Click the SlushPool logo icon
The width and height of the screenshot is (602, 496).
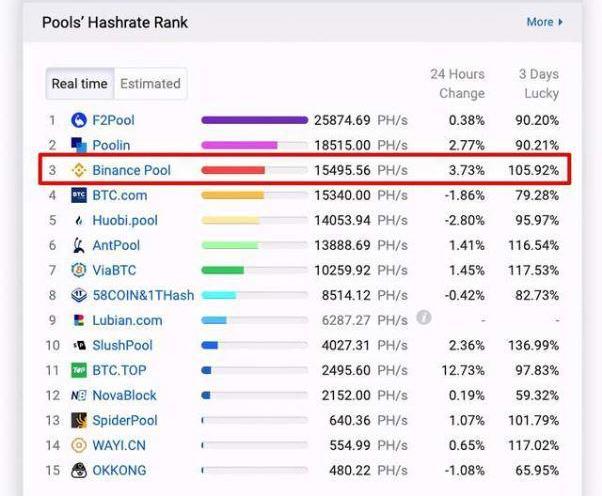[x=79, y=345]
